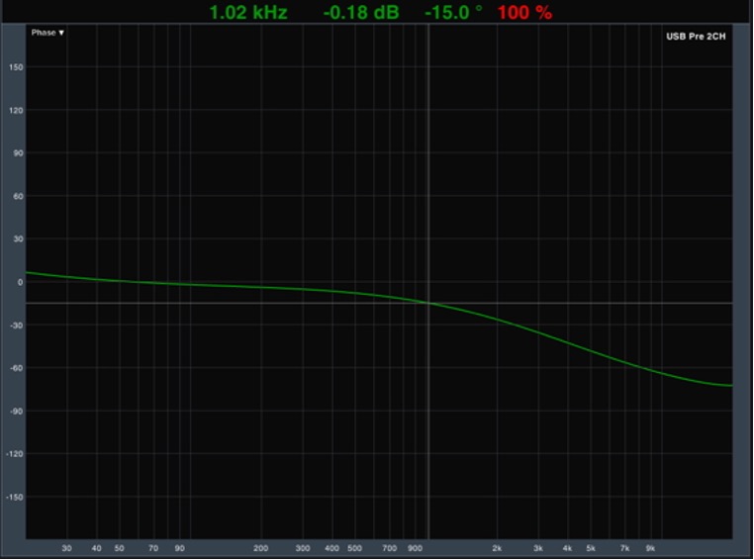
Task: Click the horizontal cursor line at -15 degrees
Action: [x=247, y=304]
